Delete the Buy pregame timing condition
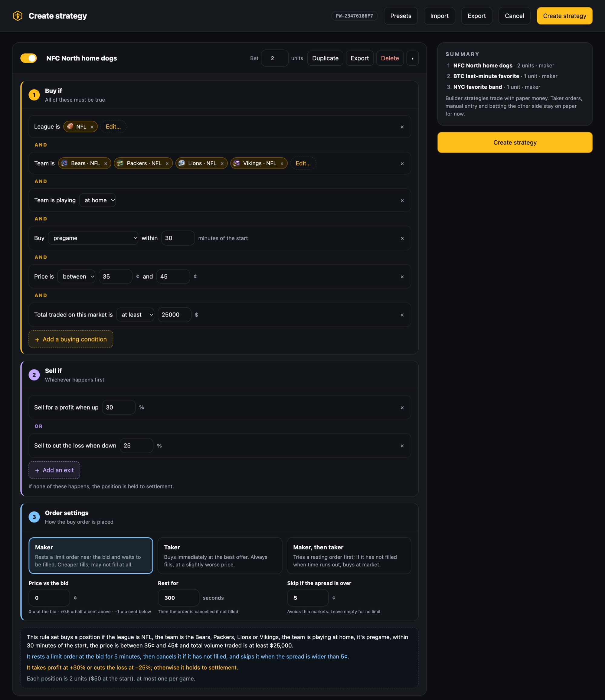The image size is (605, 700). coord(402,238)
